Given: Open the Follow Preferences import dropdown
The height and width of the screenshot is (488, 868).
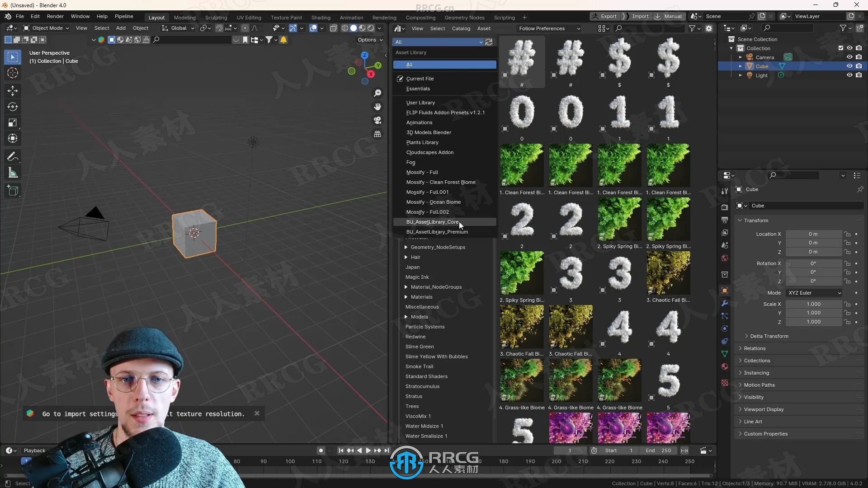Looking at the screenshot, I should (x=549, y=28).
